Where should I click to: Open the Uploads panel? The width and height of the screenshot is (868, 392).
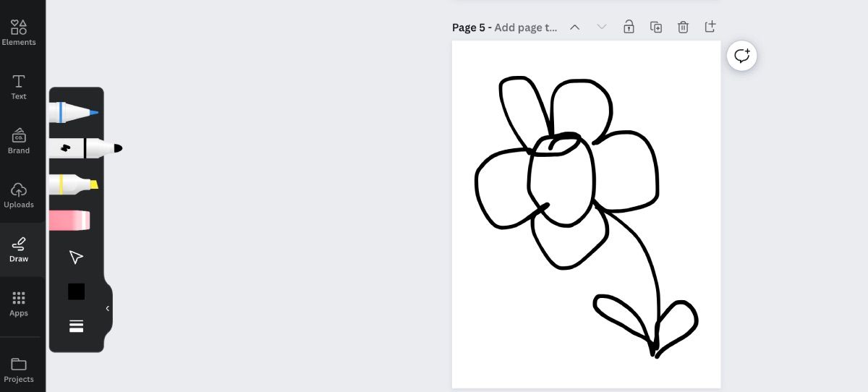19,195
